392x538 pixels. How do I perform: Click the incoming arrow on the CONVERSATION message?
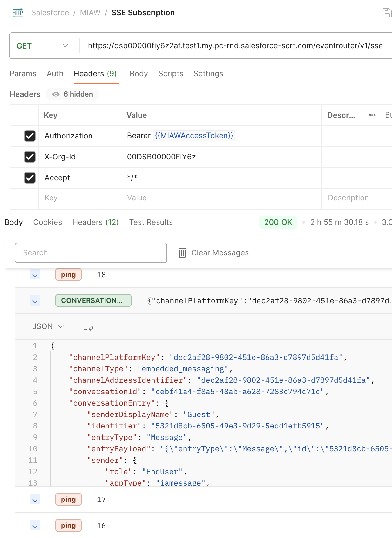pos(35,300)
